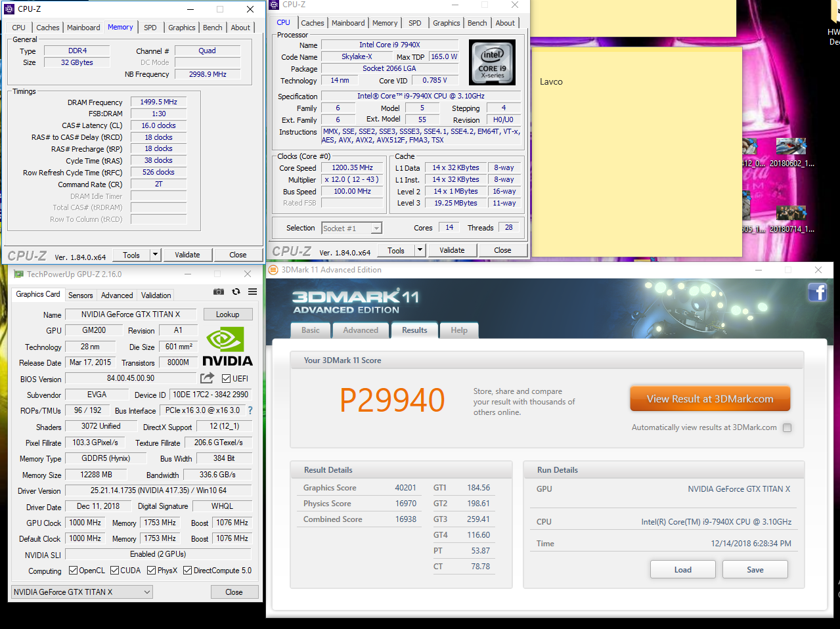
Task: Click the GPU-Z screenshot camera icon
Action: (x=219, y=292)
